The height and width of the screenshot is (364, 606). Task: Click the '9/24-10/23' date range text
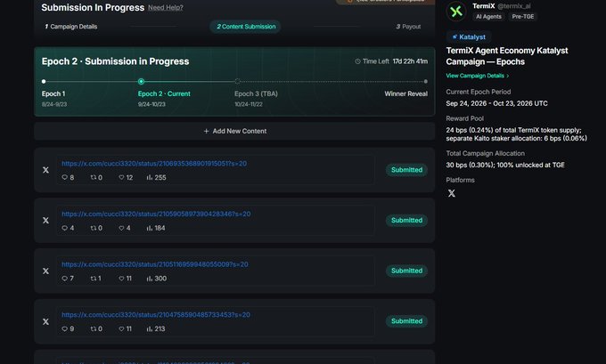click(151, 105)
